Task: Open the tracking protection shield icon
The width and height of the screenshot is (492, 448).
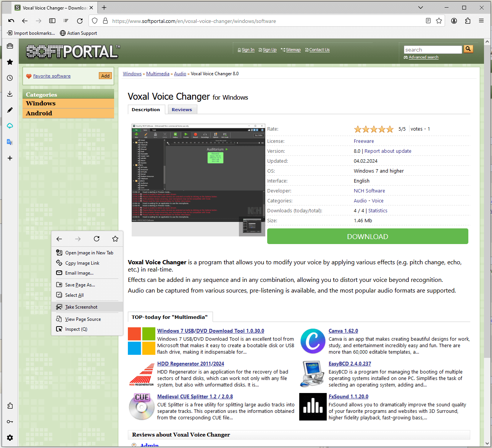Action: (95, 21)
